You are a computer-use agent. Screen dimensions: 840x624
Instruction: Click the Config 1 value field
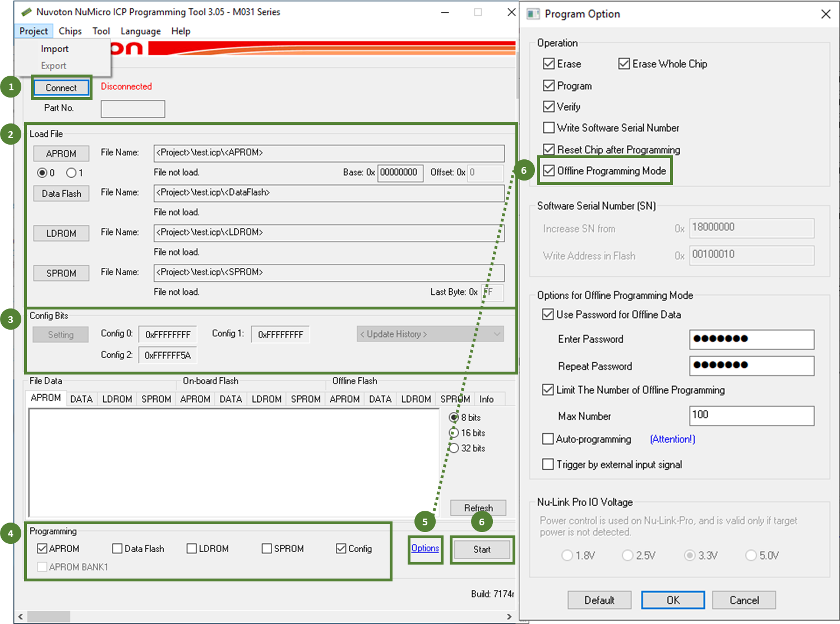tap(280, 334)
